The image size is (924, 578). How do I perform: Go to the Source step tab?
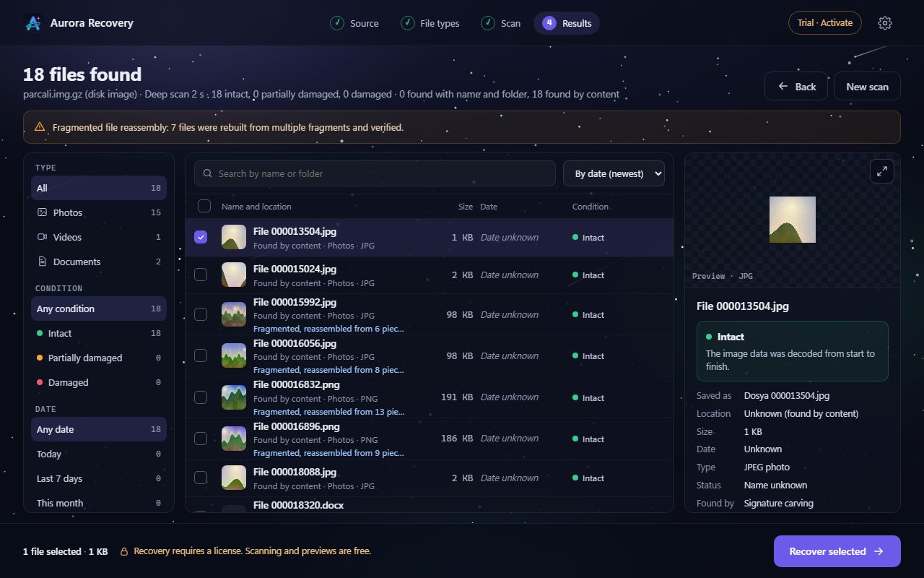[354, 23]
